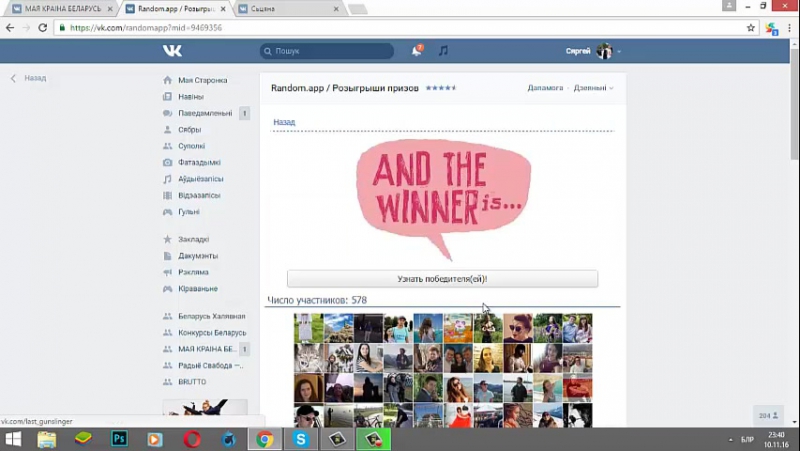Image resolution: width=800 pixels, height=451 pixels.
Task: Click the browser address bar
Action: click(x=403, y=28)
